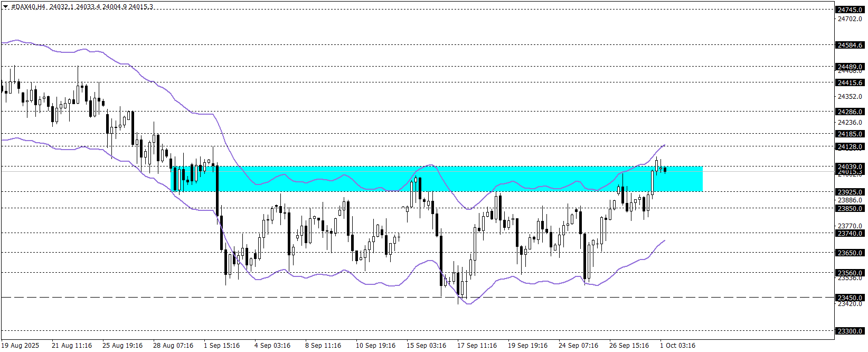Screen dimensions: 868x352
Task: Click the 1 Oct 03:16 time label
Action: tap(677, 346)
